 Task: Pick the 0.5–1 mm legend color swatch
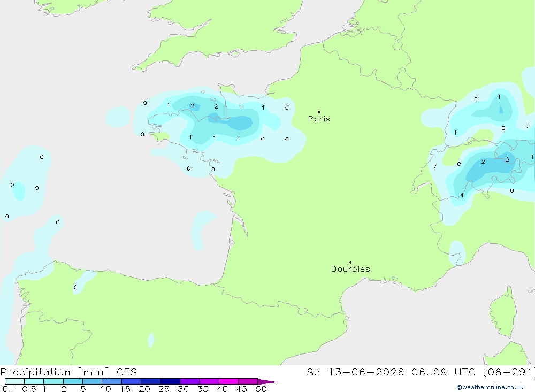tap(34, 381)
